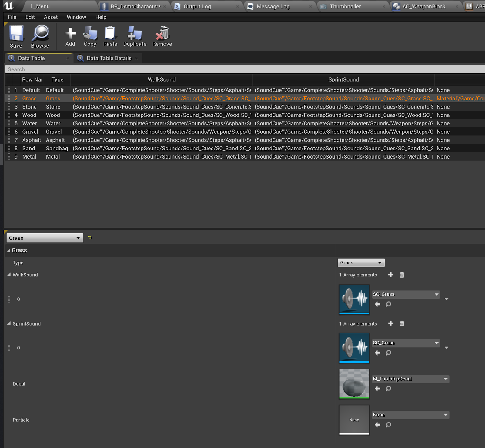Open the M_FootstepDecal asset dropdown
The width and height of the screenshot is (485, 448).
(410, 379)
